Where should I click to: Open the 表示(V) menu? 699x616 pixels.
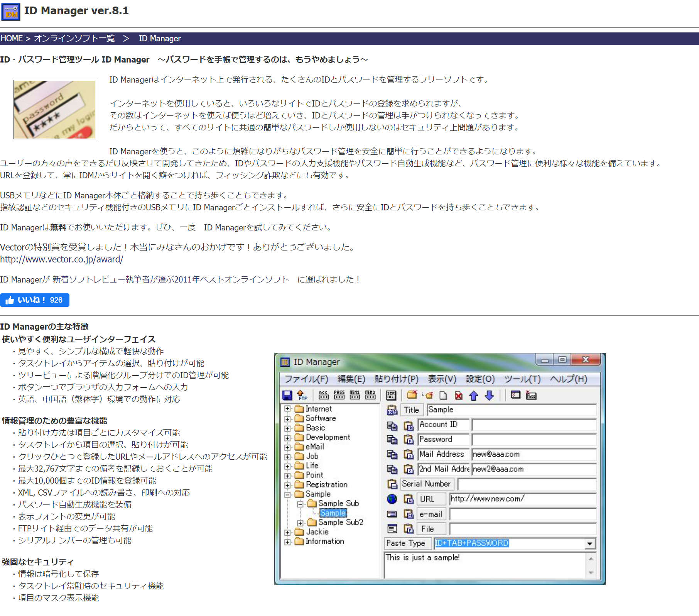pyautogui.click(x=442, y=379)
